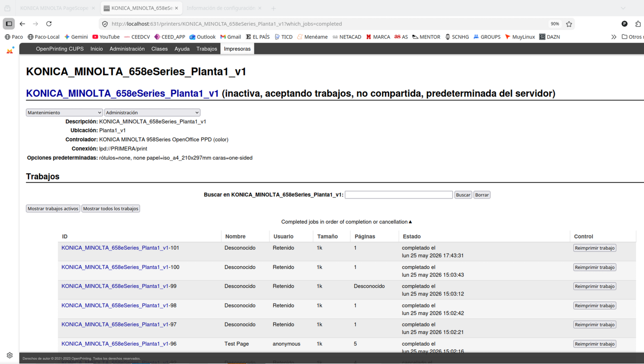
Task: Open the Administración printer dropdown
Action: pyautogui.click(x=152, y=113)
